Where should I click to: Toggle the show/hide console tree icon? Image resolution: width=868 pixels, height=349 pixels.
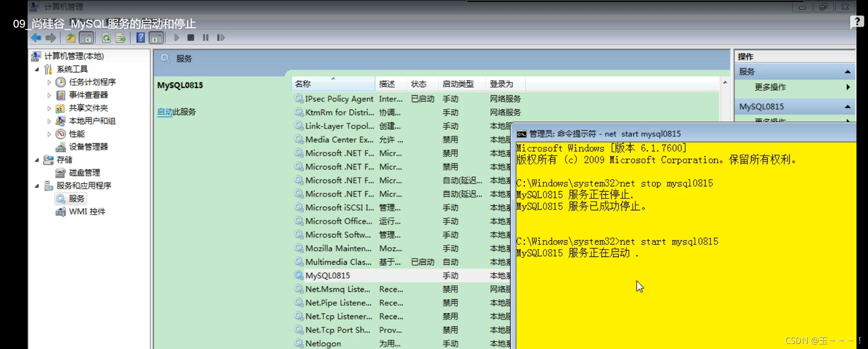tap(86, 38)
